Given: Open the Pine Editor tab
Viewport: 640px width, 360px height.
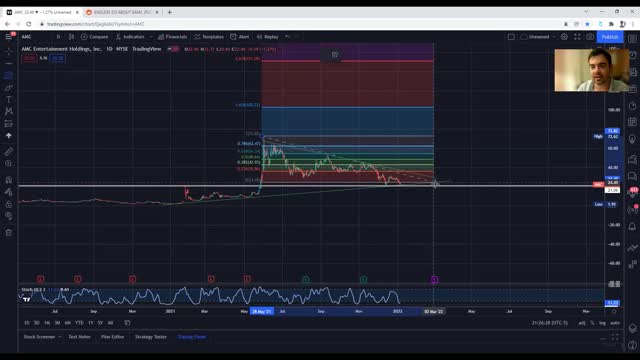Looking at the screenshot, I should point(113,337).
